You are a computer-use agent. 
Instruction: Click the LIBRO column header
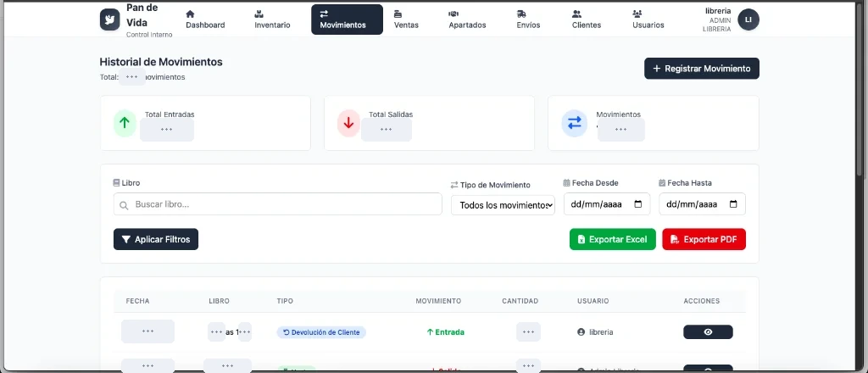point(220,301)
